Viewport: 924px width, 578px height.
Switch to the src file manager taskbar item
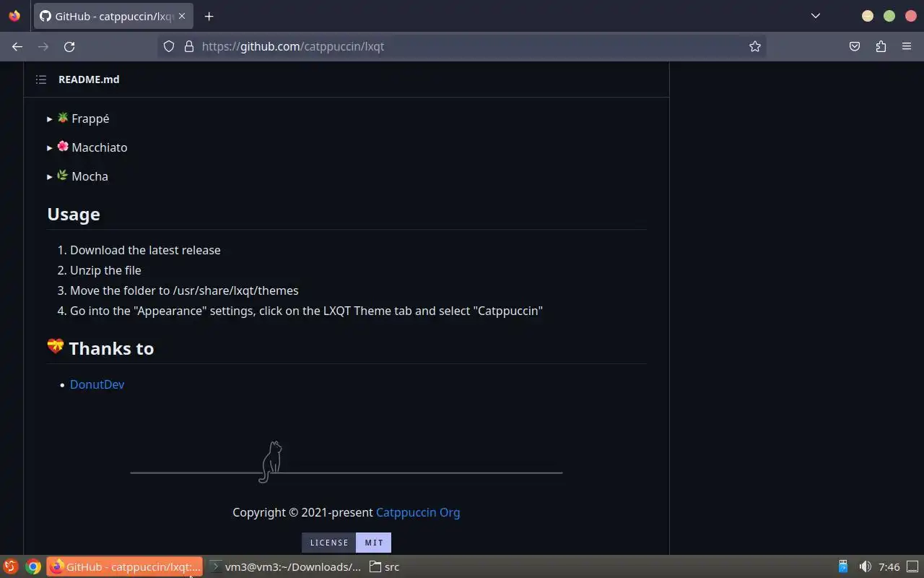coord(385,567)
